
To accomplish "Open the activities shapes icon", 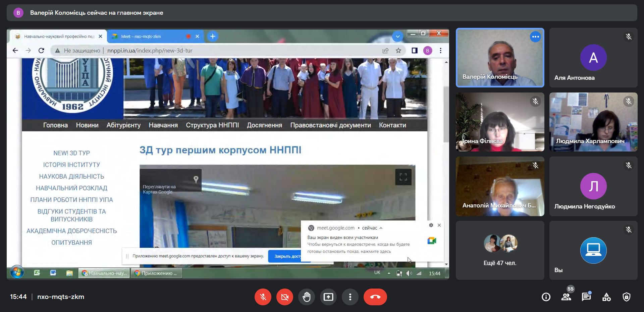I will 606,297.
